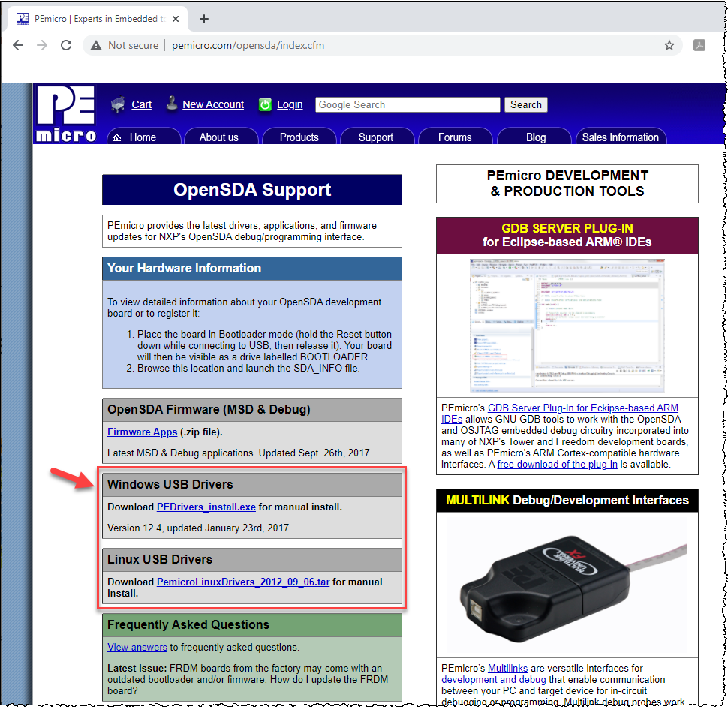Download PemicroLinuxDrivers_2012_09_06.tar
This screenshot has height=707, width=728.
243,582
